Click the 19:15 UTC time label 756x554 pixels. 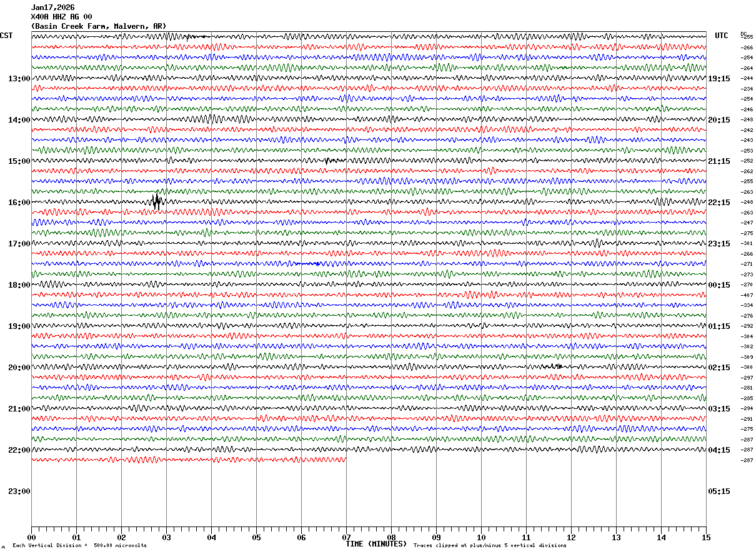click(x=719, y=78)
